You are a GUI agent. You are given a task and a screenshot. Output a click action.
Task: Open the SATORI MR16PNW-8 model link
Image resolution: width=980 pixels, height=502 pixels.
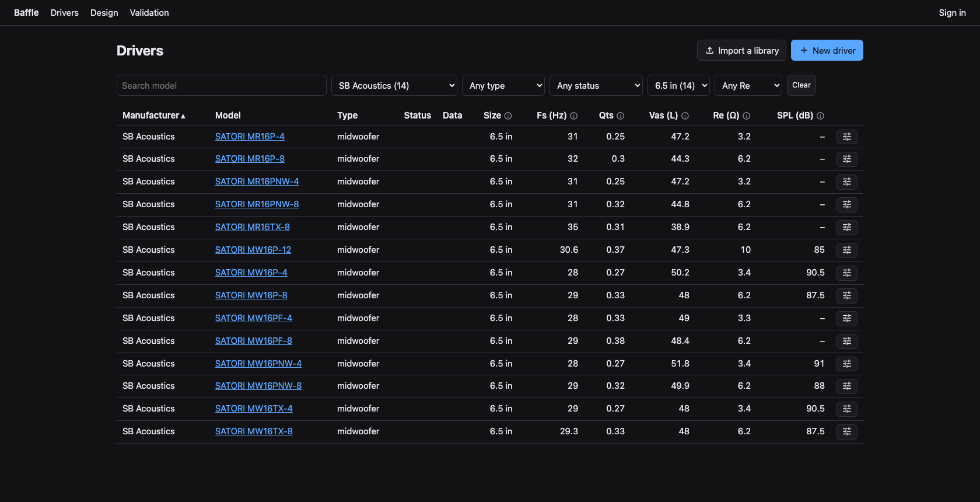257,204
